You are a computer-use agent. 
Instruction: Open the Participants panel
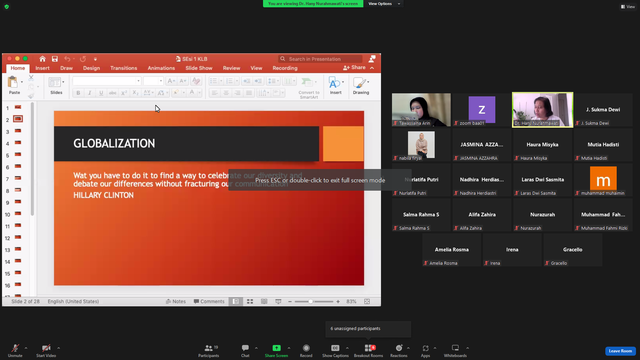209,350
